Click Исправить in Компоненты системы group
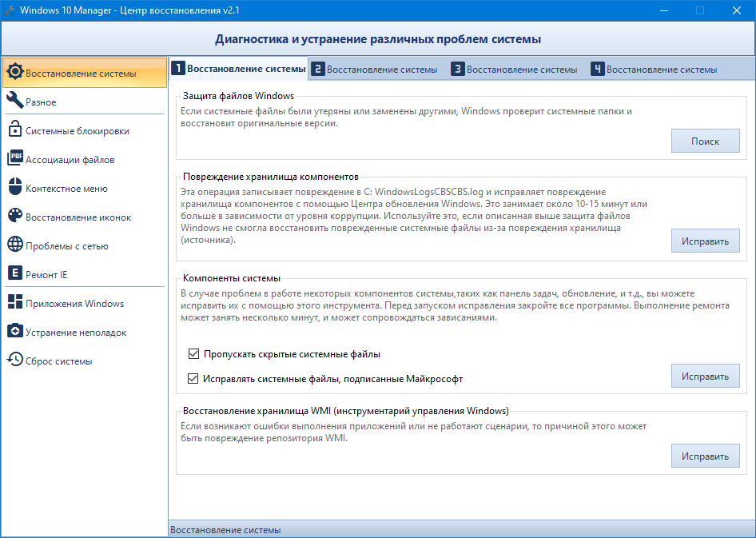Screen dimensions: 756x538 [706, 376]
